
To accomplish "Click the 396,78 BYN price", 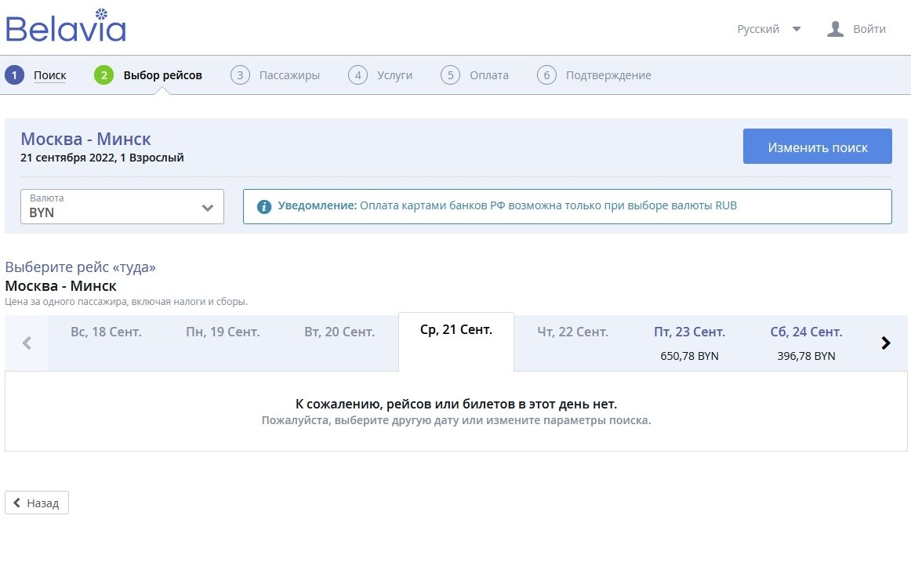I will pyautogui.click(x=807, y=356).
